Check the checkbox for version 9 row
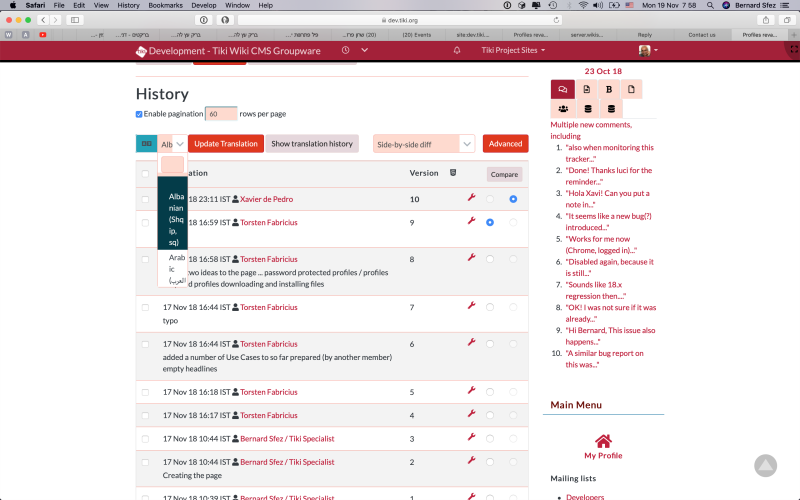This screenshot has height=500, width=800. 145,222
